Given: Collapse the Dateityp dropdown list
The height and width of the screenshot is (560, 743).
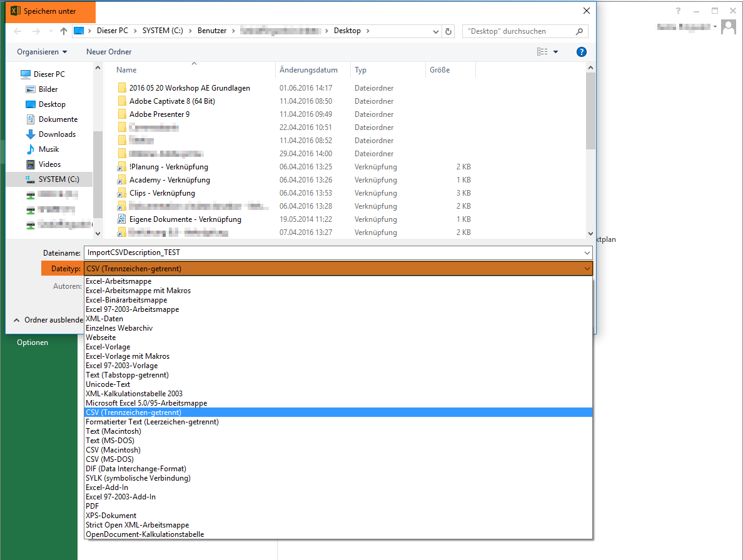Looking at the screenshot, I should [587, 269].
